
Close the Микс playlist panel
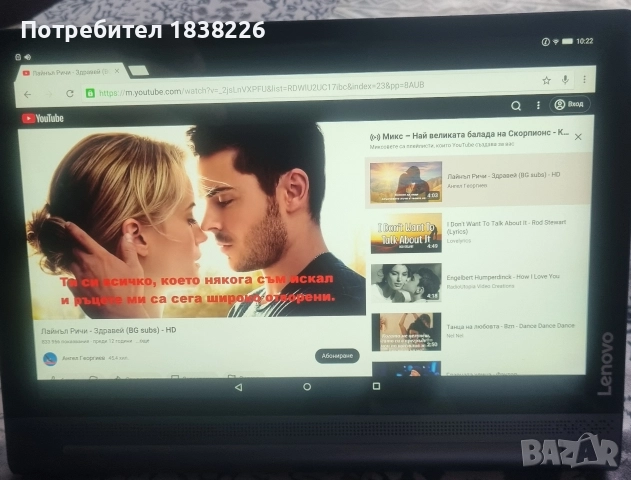pos(578,137)
